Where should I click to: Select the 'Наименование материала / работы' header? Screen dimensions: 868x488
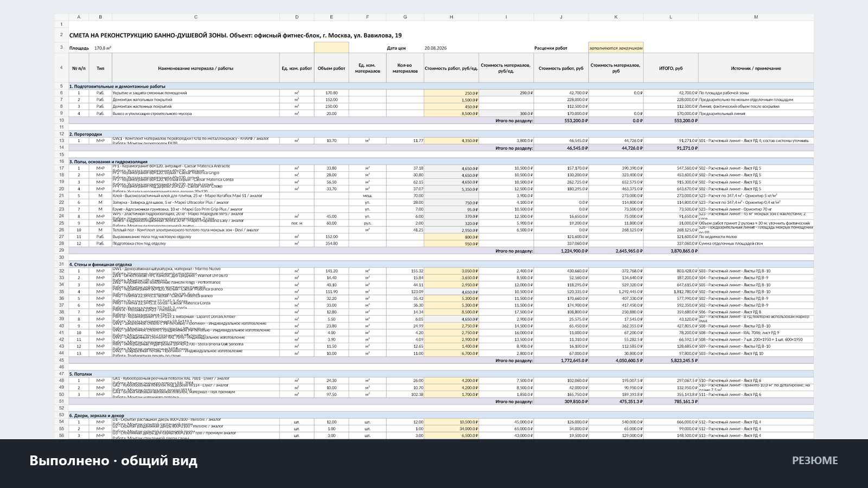[196, 68]
